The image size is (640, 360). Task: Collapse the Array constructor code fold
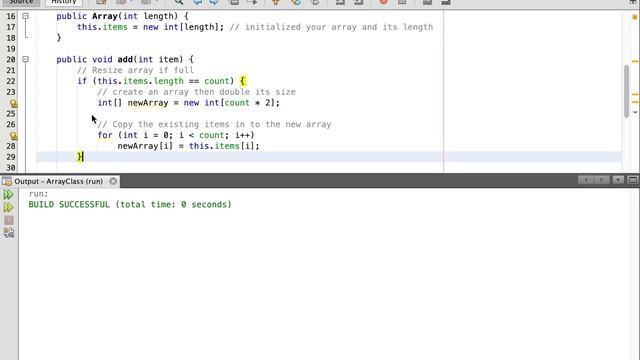(x=25, y=16)
